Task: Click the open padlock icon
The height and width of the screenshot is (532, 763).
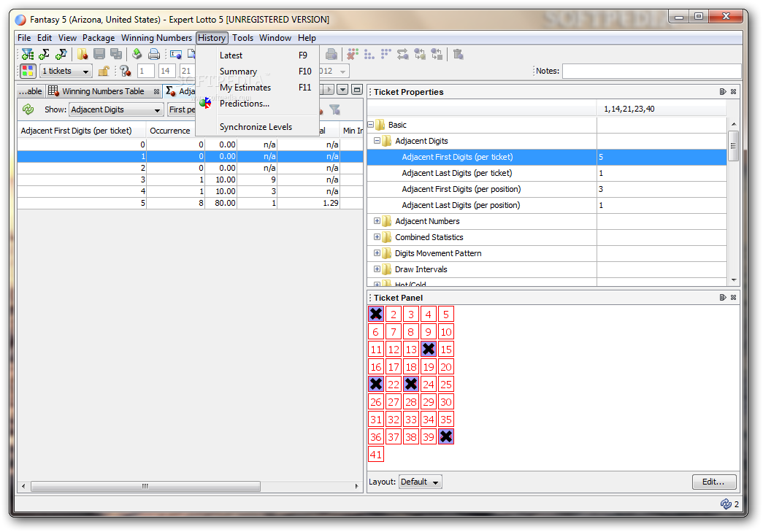Action: click(103, 71)
